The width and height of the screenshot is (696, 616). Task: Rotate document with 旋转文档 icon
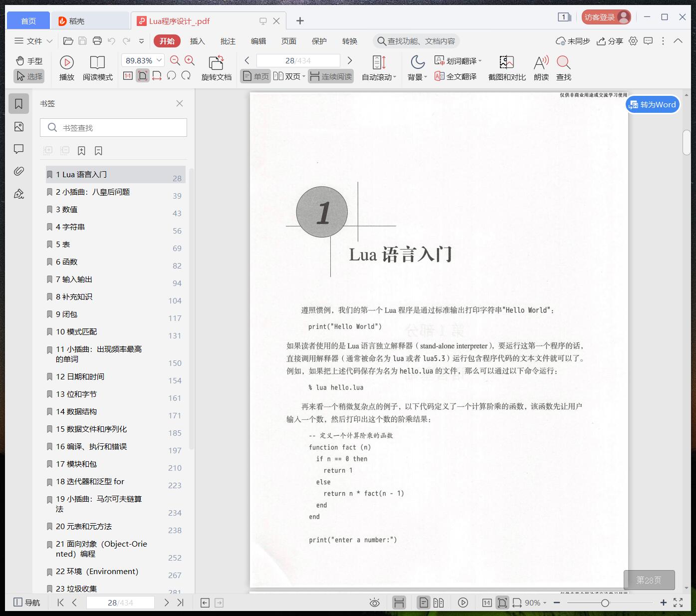(x=217, y=68)
